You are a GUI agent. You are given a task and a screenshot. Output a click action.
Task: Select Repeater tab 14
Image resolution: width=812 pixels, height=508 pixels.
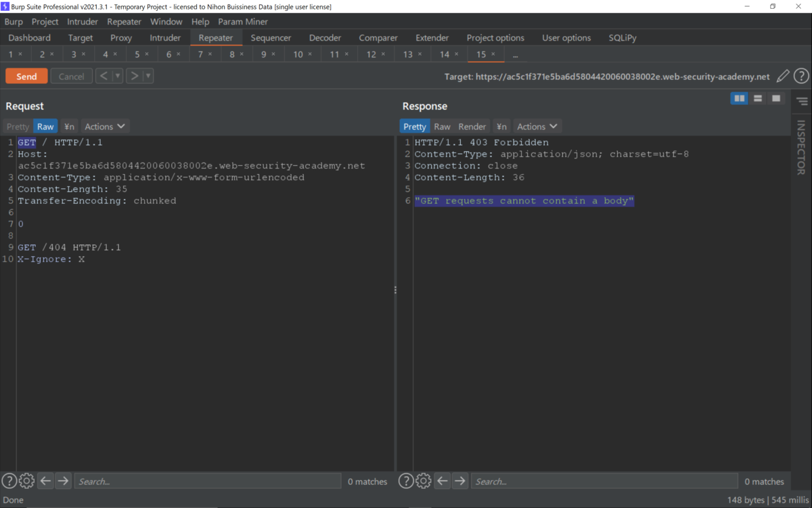coord(445,54)
